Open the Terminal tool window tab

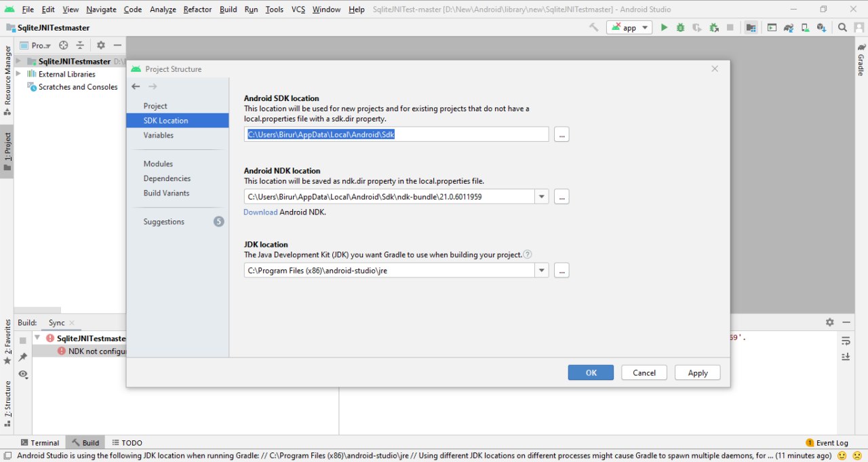pos(40,443)
